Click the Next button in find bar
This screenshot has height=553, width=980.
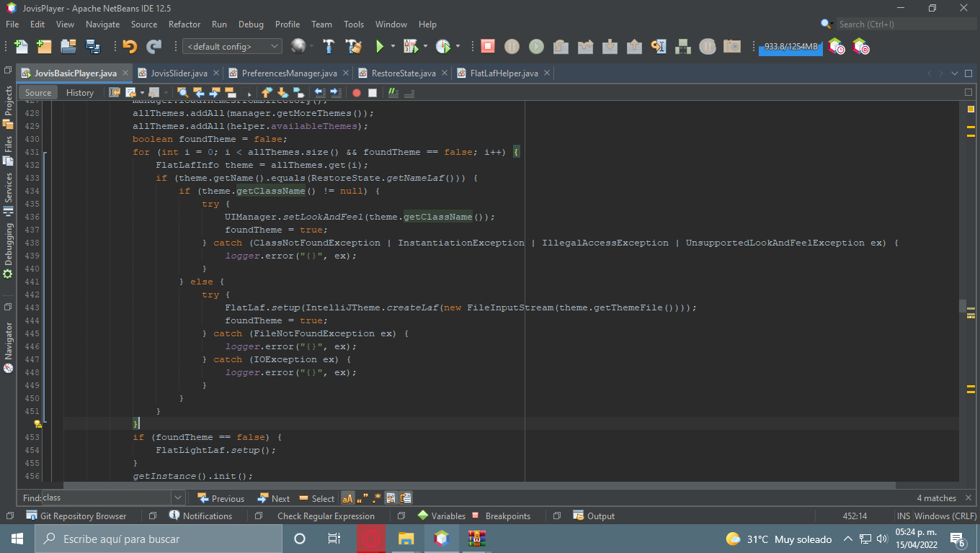pyautogui.click(x=274, y=498)
